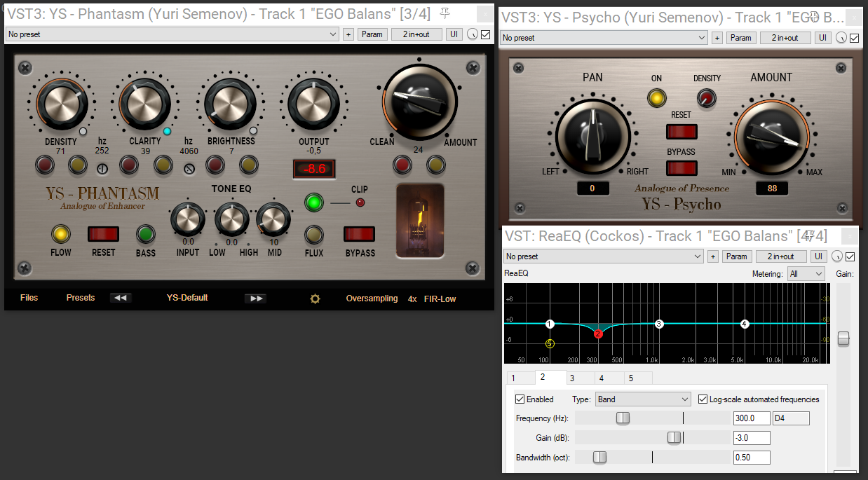Toggle Psycho BYPASS switch
The image size is (868, 480).
(x=681, y=167)
